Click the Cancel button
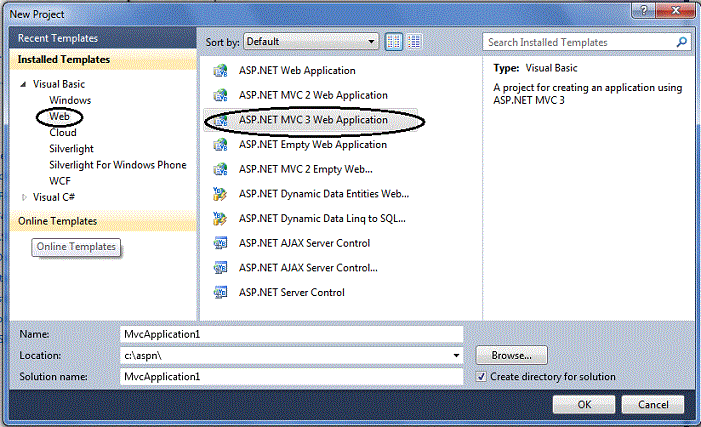701x427 pixels. pyautogui.click(x=653, y=405)
